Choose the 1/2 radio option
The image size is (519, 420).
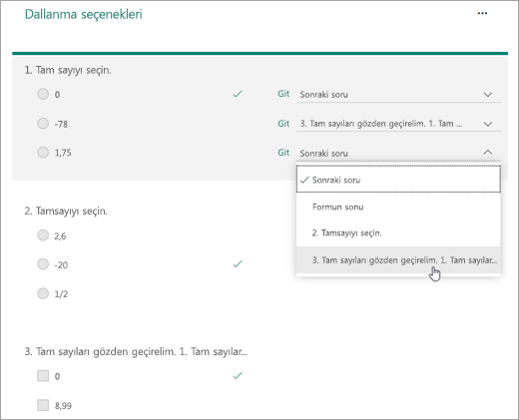[43, 293]
